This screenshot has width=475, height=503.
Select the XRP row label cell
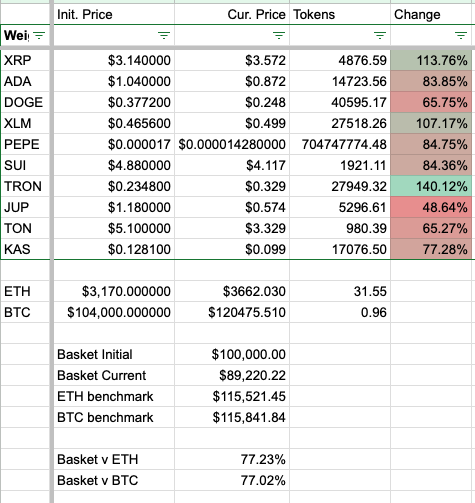pos(25,60)
